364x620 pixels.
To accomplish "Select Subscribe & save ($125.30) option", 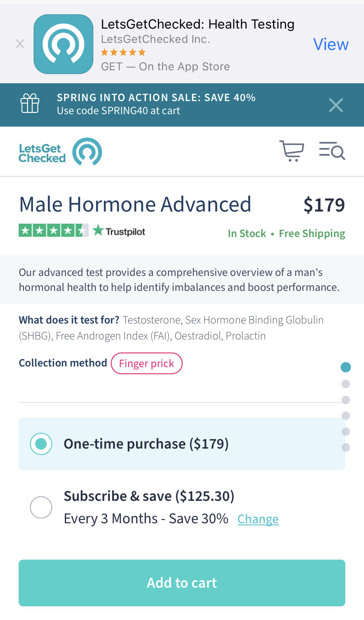I will point(41,507).
